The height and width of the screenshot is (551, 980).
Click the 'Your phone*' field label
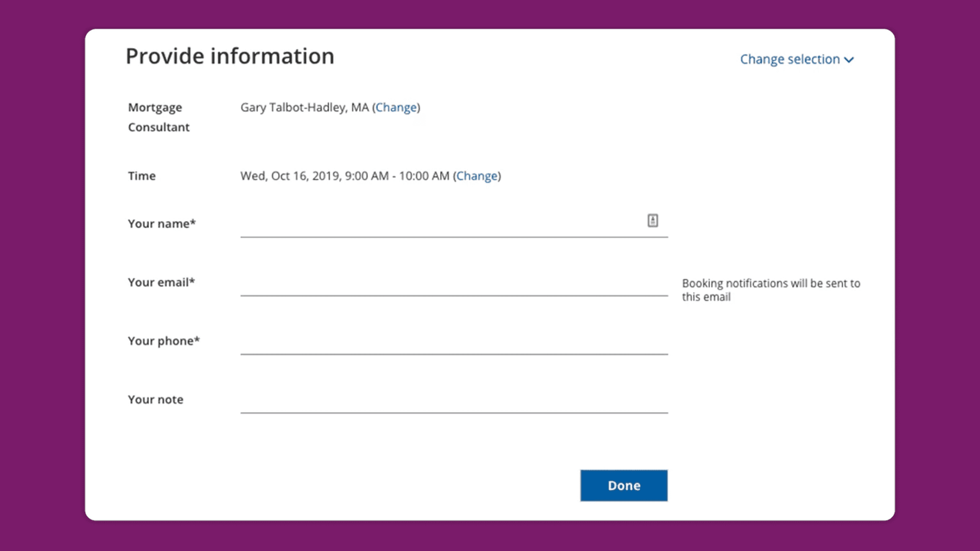click(164, 341)
